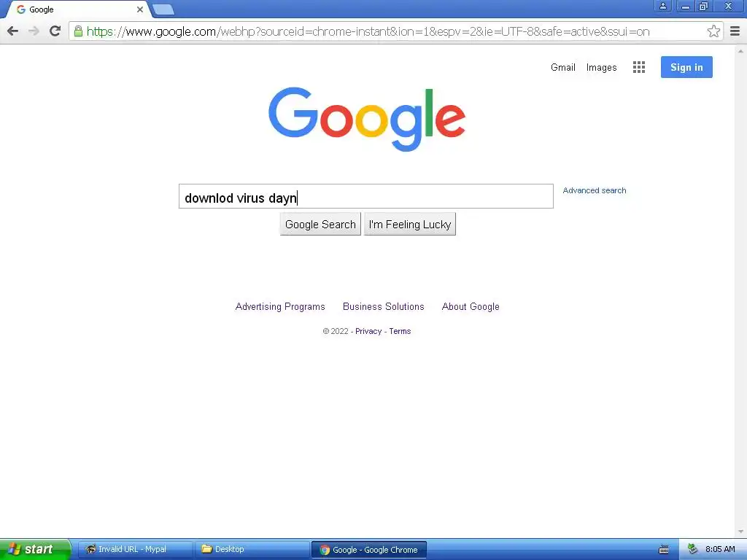747x560 pixels.
Task: Click I'm Feeling Lucky button
Action: (410, 225)
